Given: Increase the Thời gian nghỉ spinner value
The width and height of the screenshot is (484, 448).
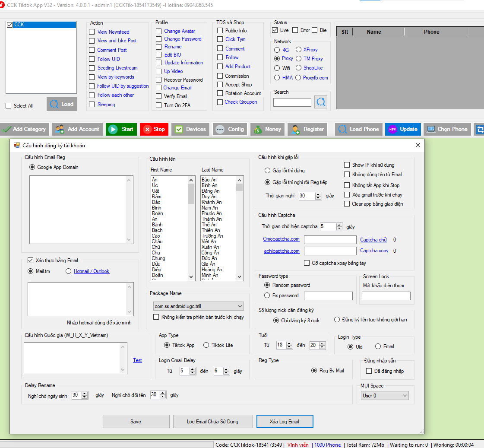Looking at the screenshot, I should pos(318,194).
